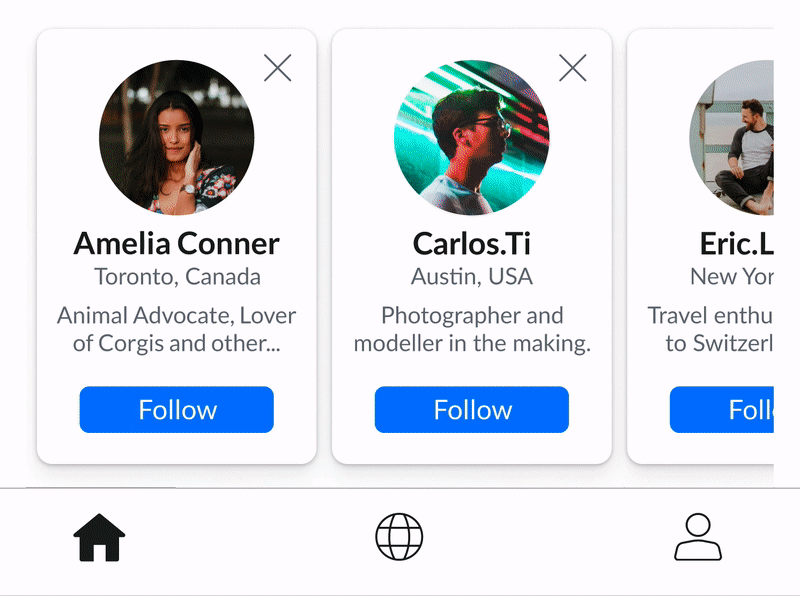Screen dimensions: 800x596
Task: Click the Amelia Conner name
Action: (177, 243)
